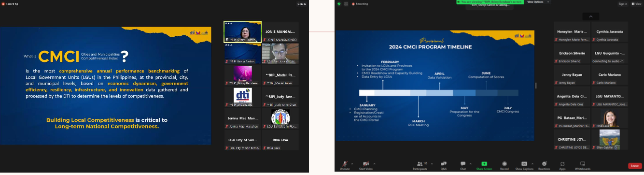This screenshot has width=644, height=175.
Task: Click the green encryption shield icon
Action: (x=339, y=4)
